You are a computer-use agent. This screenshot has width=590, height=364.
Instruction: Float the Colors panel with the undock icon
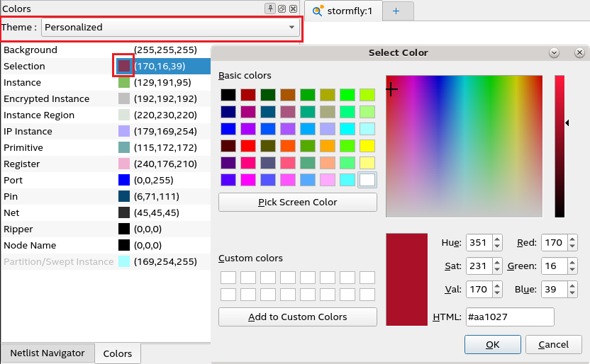(x=282, y=9)
